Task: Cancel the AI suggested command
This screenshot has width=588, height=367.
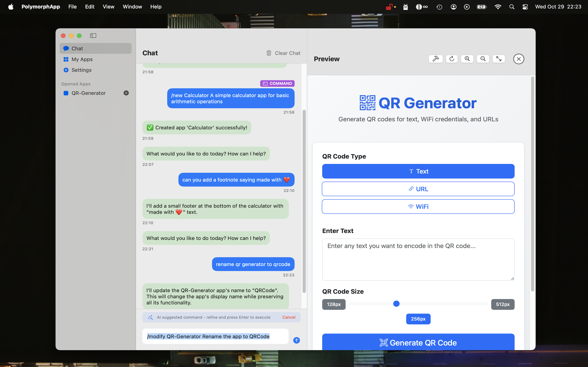Action: tap(289, 317)
